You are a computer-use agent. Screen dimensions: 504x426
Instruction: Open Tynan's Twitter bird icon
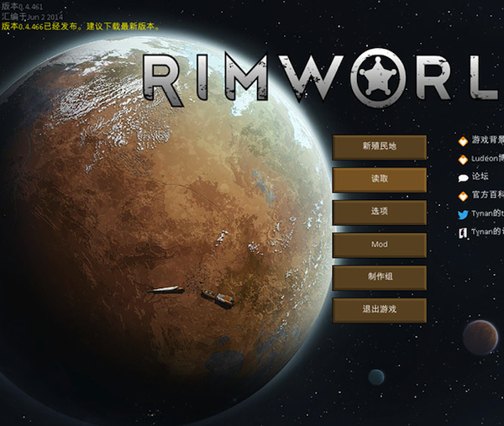pos(463,214)
